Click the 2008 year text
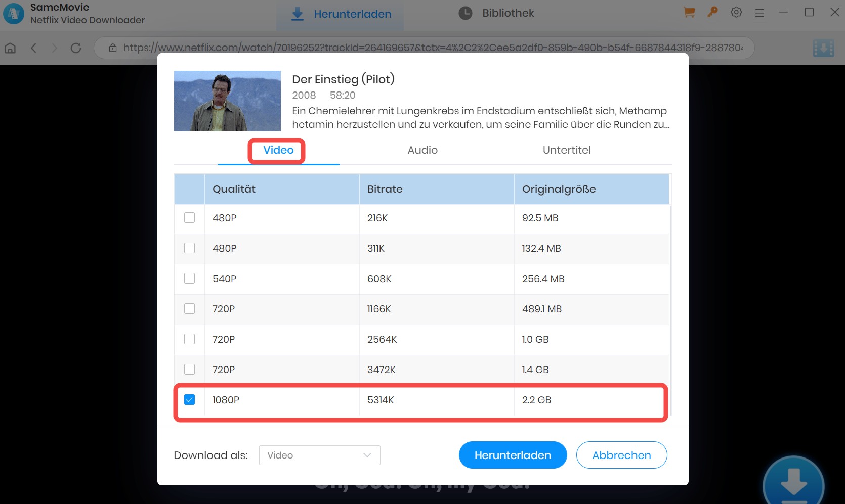845x504 pixels. click(x=304, y=95)
